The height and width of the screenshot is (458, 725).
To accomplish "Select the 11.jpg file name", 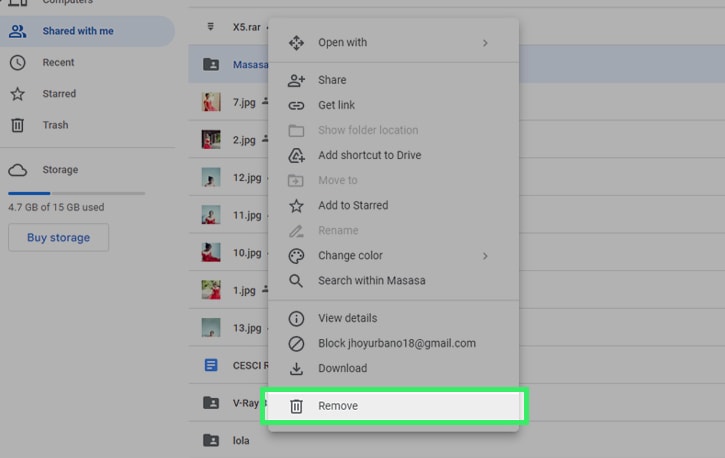I will click(x=247, y=215).
